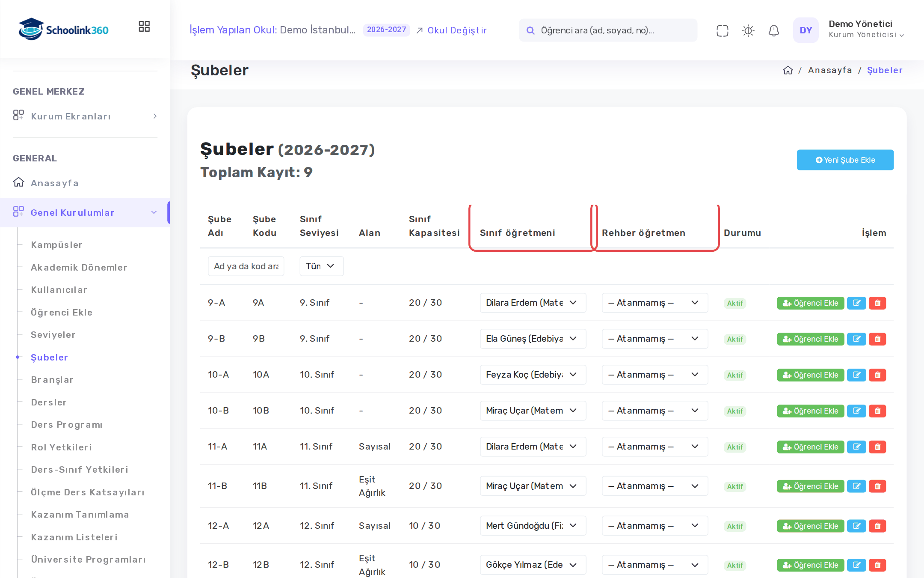Click the 2026-2027 academic year badge
924x578 pixels.
(386, 30)
